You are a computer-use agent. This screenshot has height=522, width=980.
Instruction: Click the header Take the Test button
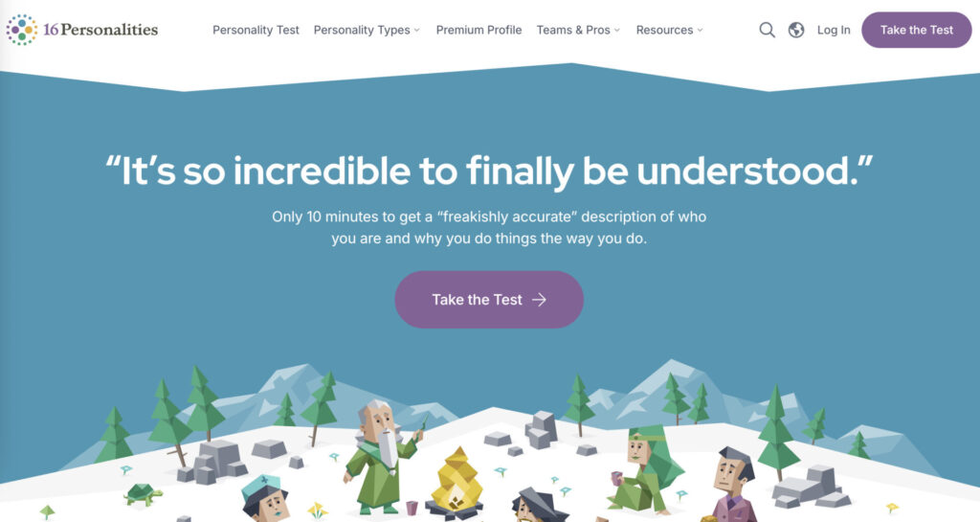coord(916,30)
